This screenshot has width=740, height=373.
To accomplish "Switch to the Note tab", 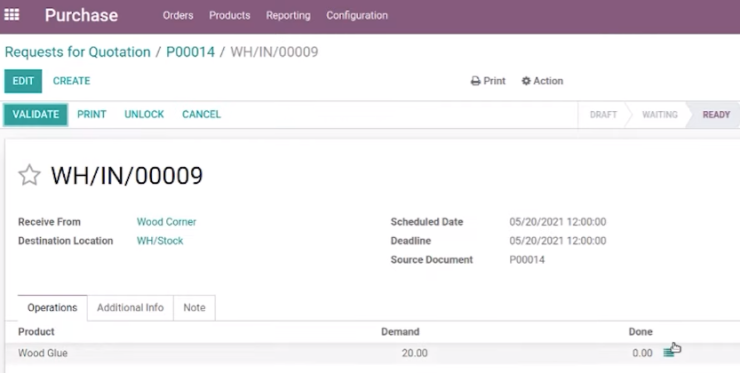I will (194, 308).
